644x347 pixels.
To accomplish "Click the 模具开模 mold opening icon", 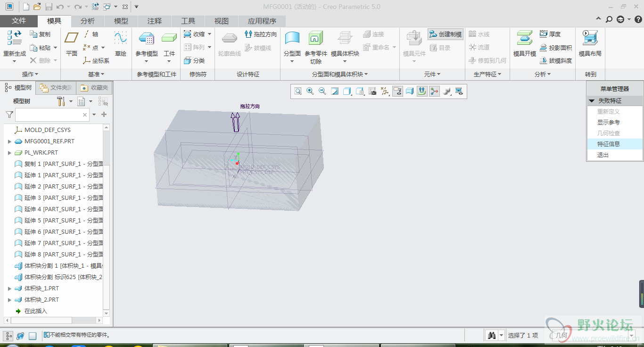I will point(525,39).
